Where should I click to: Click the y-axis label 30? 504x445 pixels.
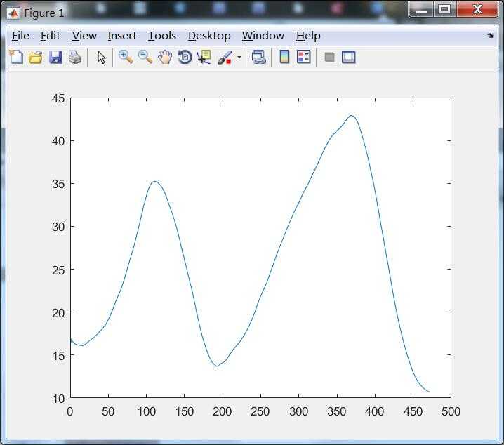click(x=58, y=227)
